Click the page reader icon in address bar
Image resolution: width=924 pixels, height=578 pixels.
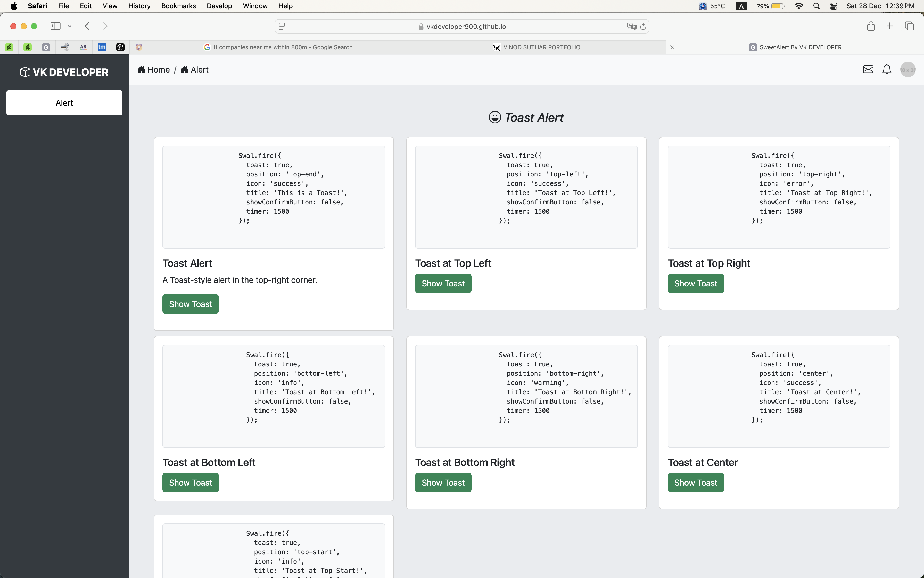282,26
